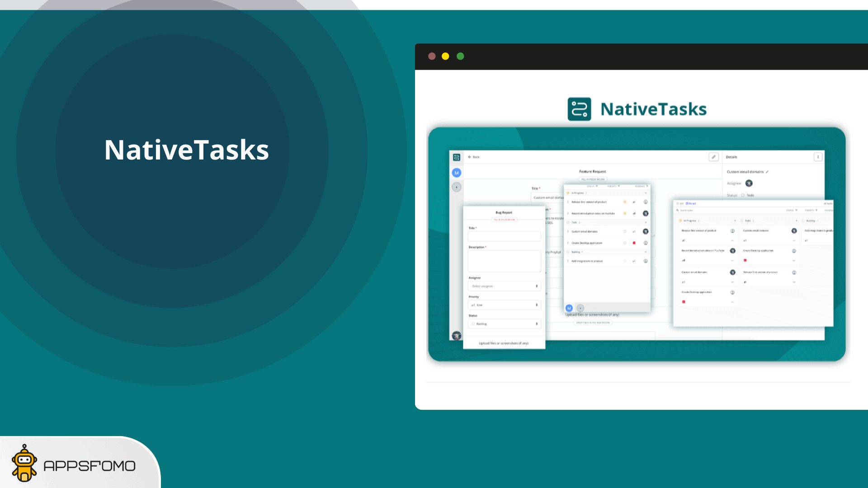Click the plus add-workspace button in sidebar
868x488 pixels.
pyautogui.click(x=457, y=187)
